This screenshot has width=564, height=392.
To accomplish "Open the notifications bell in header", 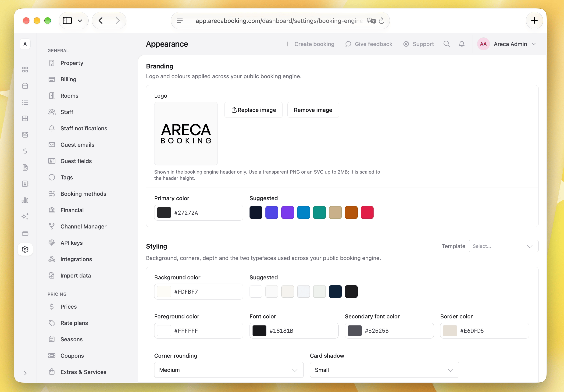I will pos(462,44).
